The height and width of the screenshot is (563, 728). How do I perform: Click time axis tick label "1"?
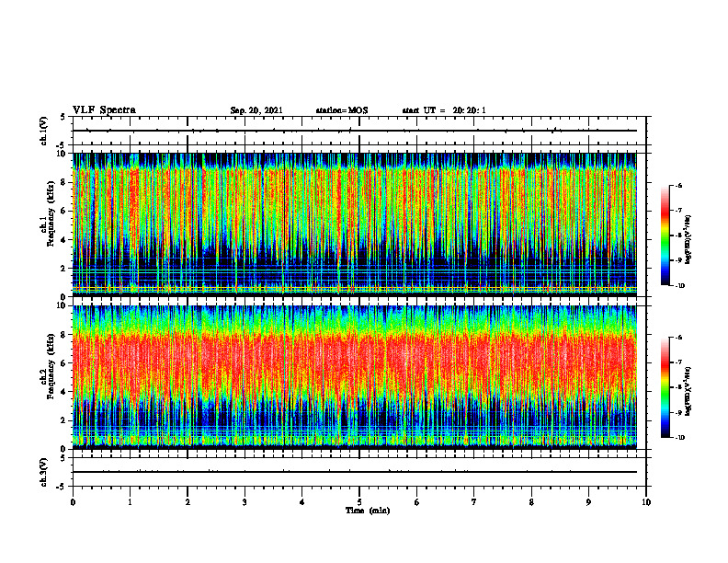point(130,502)
